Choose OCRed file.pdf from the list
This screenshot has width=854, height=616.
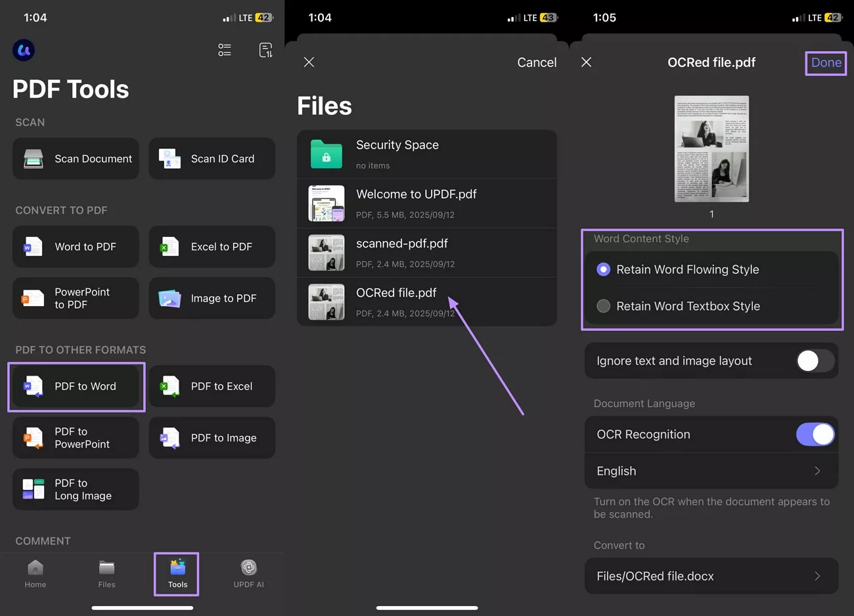coord(427,302)
